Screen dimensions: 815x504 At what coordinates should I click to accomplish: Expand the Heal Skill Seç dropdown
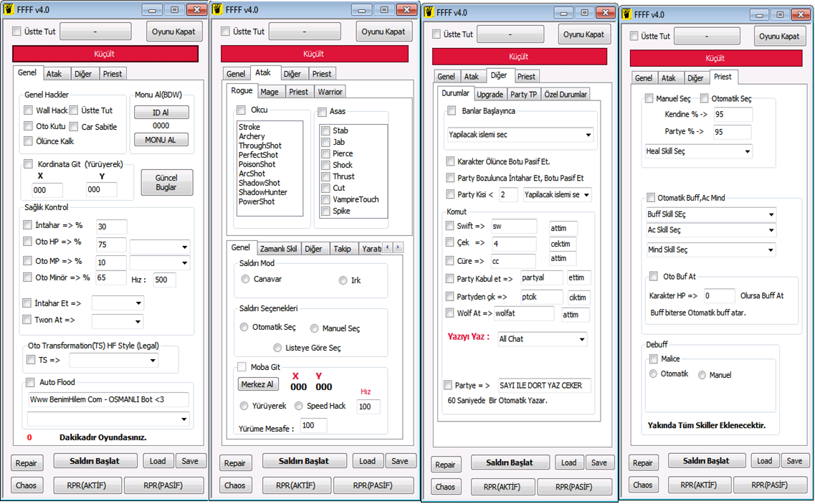[698, 151]
